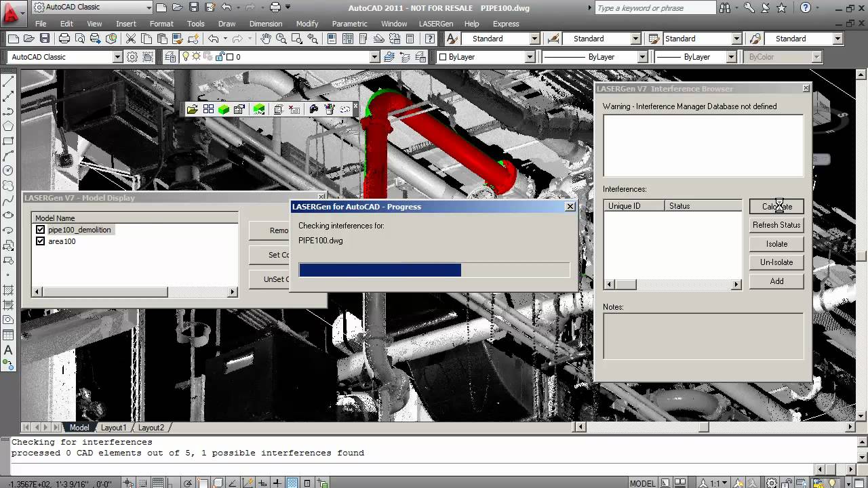This screenshot has height=488, width=868.
Task: Open the Express menu
Action: click(506, 24)
